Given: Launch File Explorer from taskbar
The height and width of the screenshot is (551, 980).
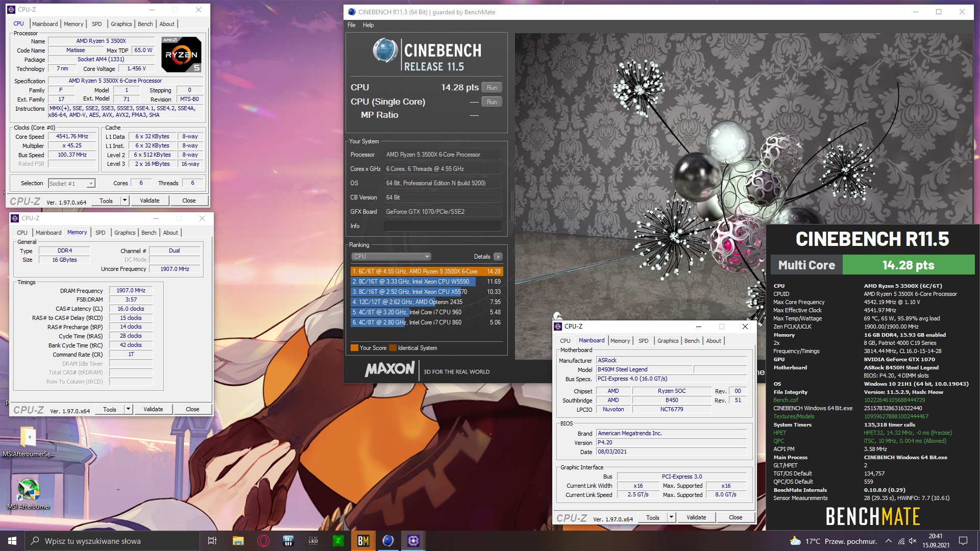Looking at the screenshot, I should (238, 541).
